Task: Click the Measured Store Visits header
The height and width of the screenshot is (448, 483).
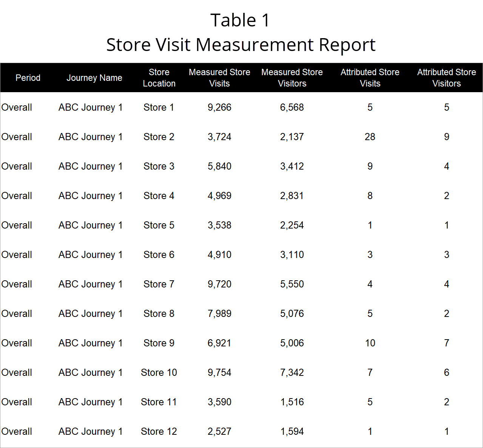Action: [x=219, y=78]
